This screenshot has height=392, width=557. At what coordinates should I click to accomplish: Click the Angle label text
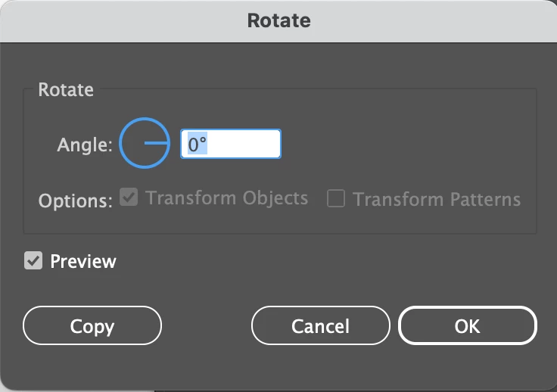(x=85, y=145)
